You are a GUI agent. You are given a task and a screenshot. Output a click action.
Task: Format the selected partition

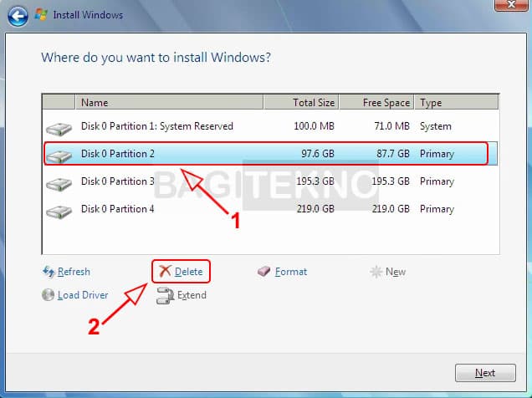291,272
